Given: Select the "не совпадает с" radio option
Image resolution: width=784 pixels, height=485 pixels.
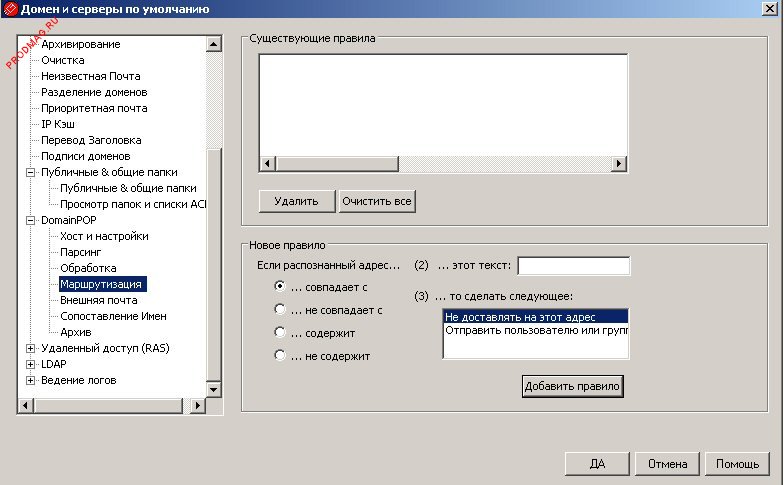Looking at the screenshot, I should click(x=281, y=309).
